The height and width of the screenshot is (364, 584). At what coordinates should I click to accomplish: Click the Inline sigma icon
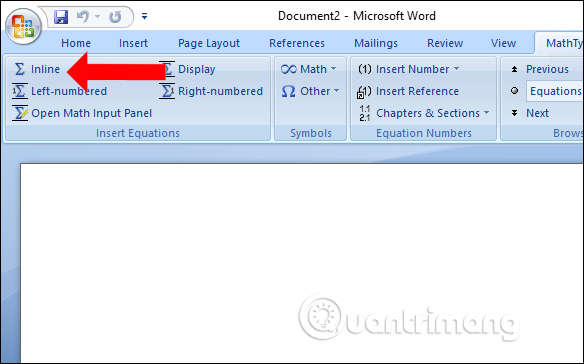(x=19, y=69)
